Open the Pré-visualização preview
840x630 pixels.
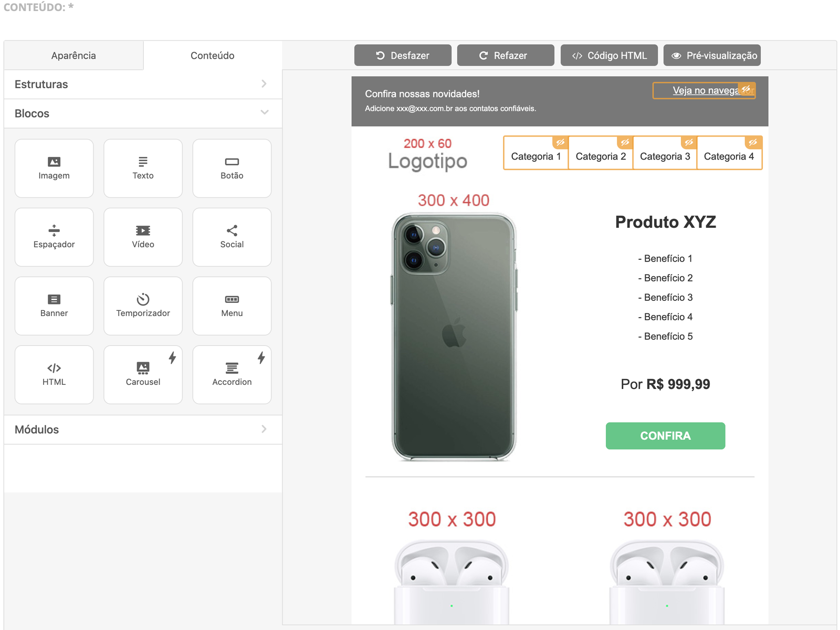tap(712, 56)
